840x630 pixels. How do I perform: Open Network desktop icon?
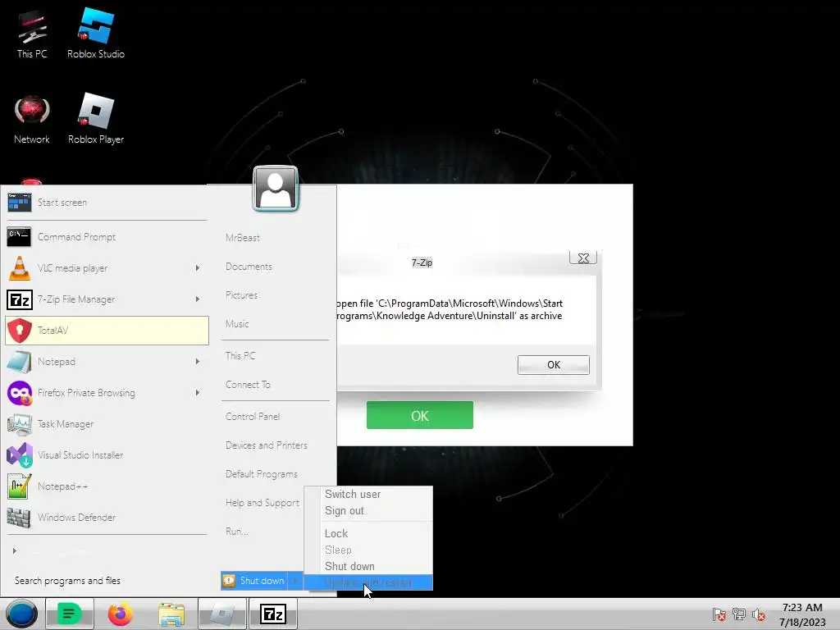32,120
